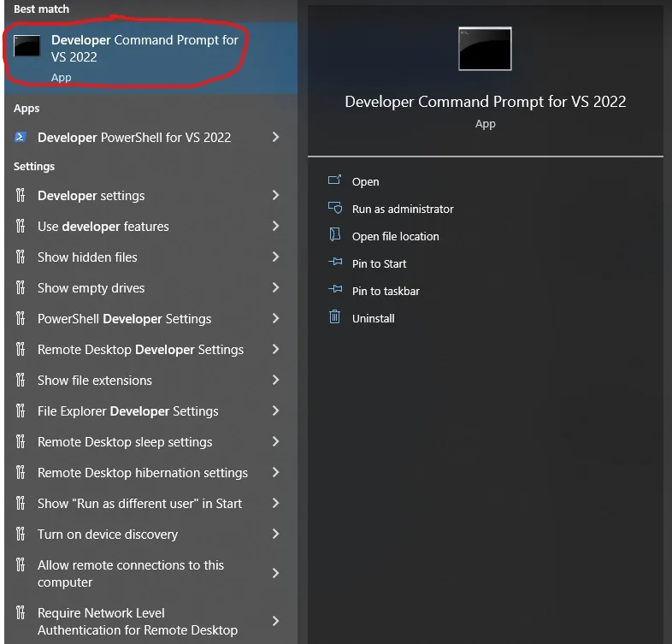The height and width of the screenshot is (644, 672).
Task: Choose Uninstall for the Developer Command Prompt
Action: point(374,318)
